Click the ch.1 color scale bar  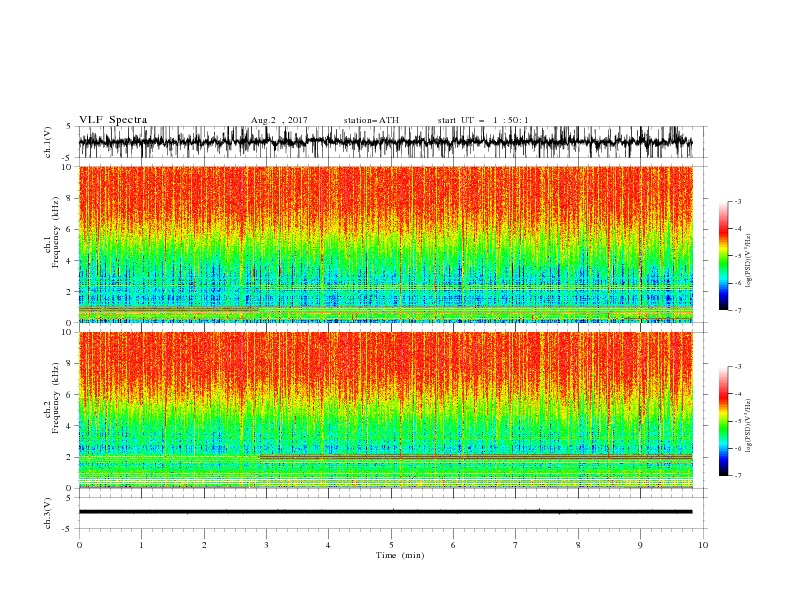pos(723,256)
